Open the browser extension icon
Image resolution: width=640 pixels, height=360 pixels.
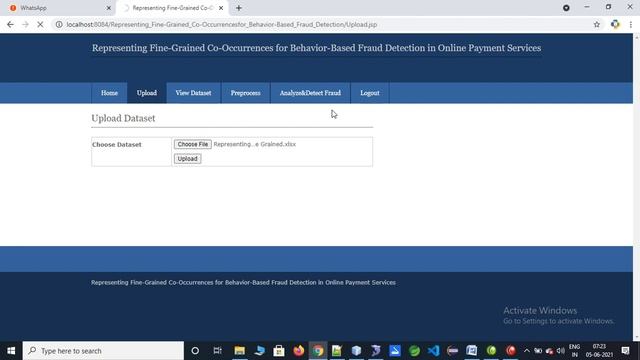(x=615, y=24)
